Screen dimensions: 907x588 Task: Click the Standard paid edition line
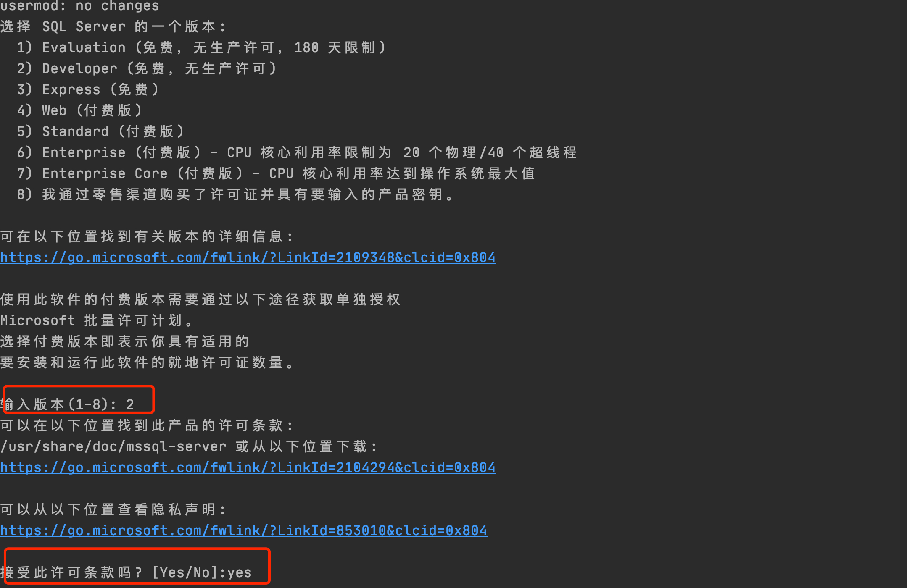pyautogui.click(x=100, y=131)
